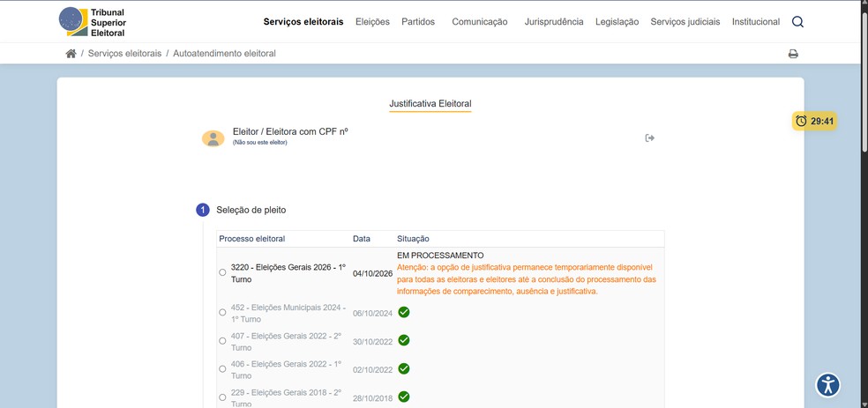Image resolution: width=868 pixels, height=408 pixels.
Task: Click green check for 2022 1º Turno
Action: (x=404, y=368)
